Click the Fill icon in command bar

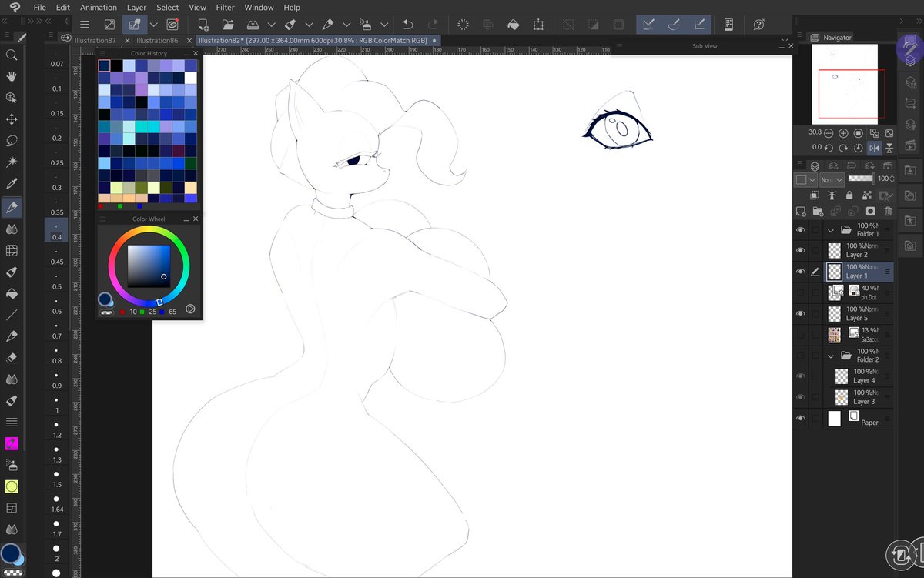[513, 25]
